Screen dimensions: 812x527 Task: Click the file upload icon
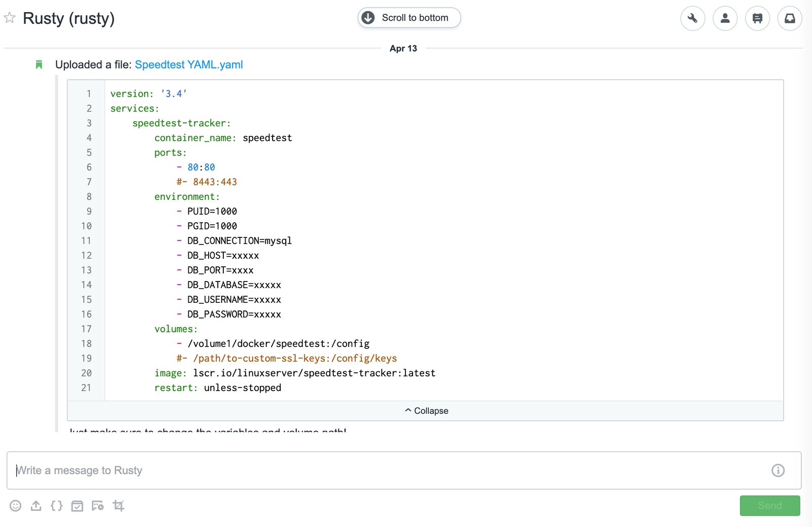pyautogui.click(x=36, y=506)
